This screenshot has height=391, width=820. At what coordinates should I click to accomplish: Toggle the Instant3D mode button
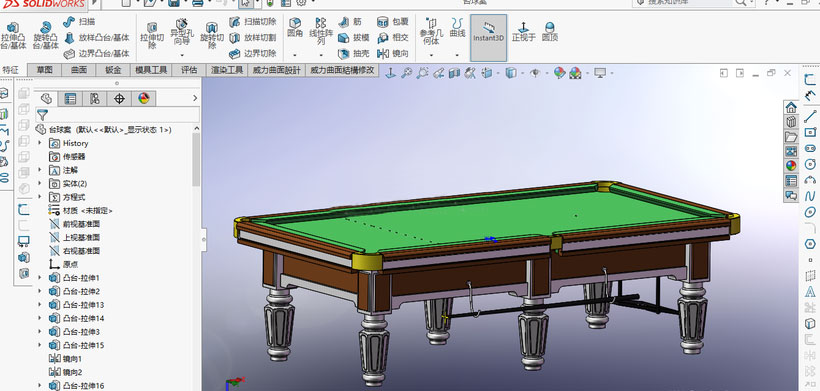click(488, 38)
